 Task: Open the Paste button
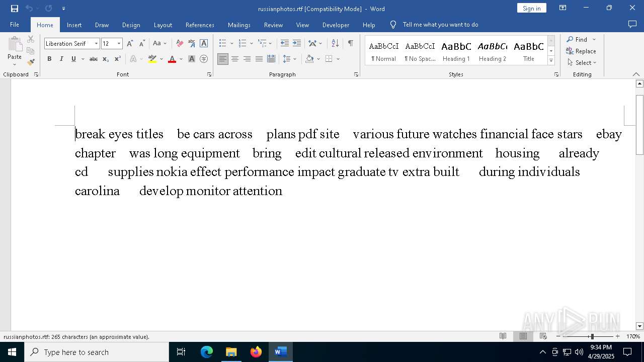(15, 52)
